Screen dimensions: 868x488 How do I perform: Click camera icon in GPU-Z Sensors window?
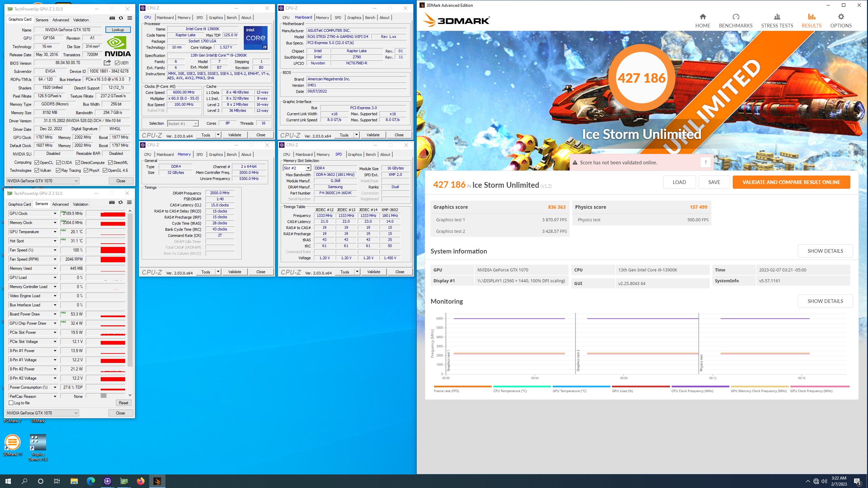112,203
